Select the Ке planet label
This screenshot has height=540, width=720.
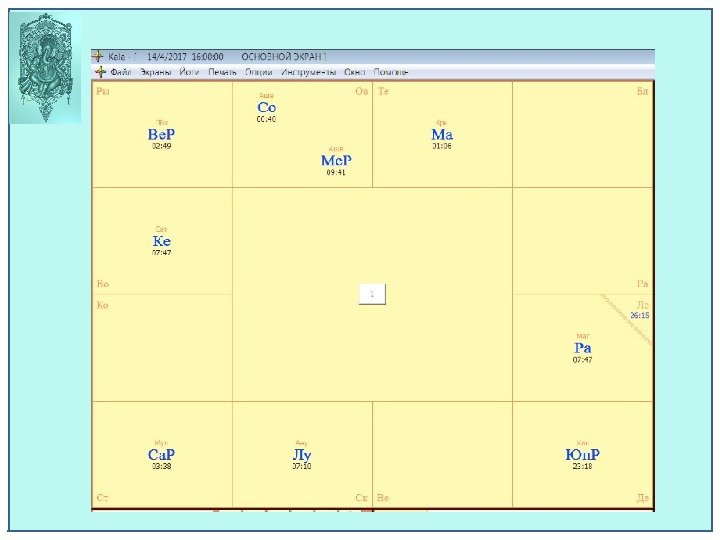click(162, 241)
